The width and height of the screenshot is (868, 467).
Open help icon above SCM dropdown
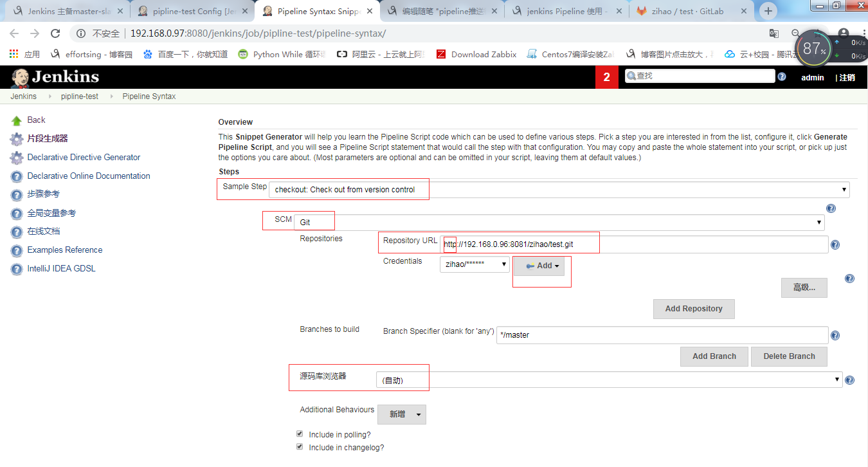pos(831,208)
